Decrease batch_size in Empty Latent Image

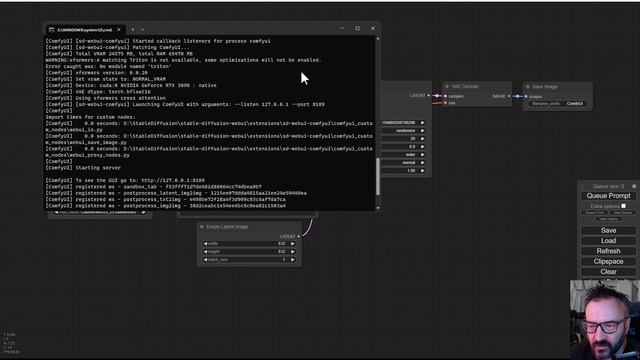[205, 260]
